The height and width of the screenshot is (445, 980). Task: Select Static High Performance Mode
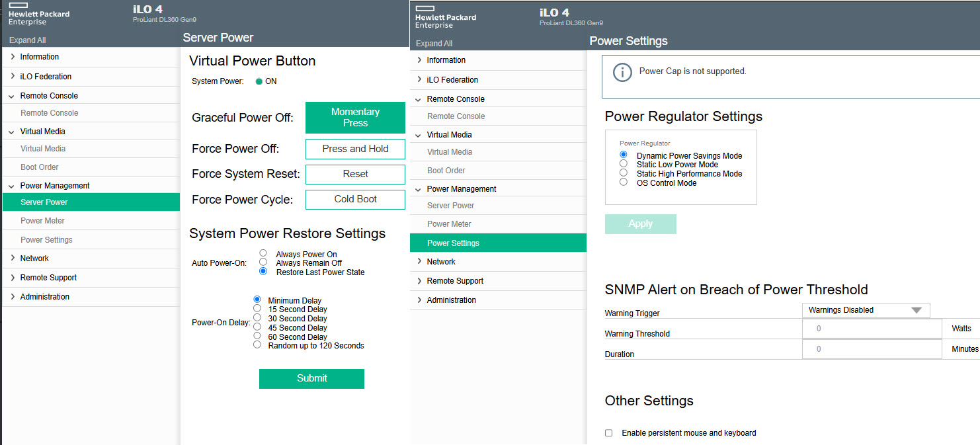pyautogui.click(x=623, y=173)
